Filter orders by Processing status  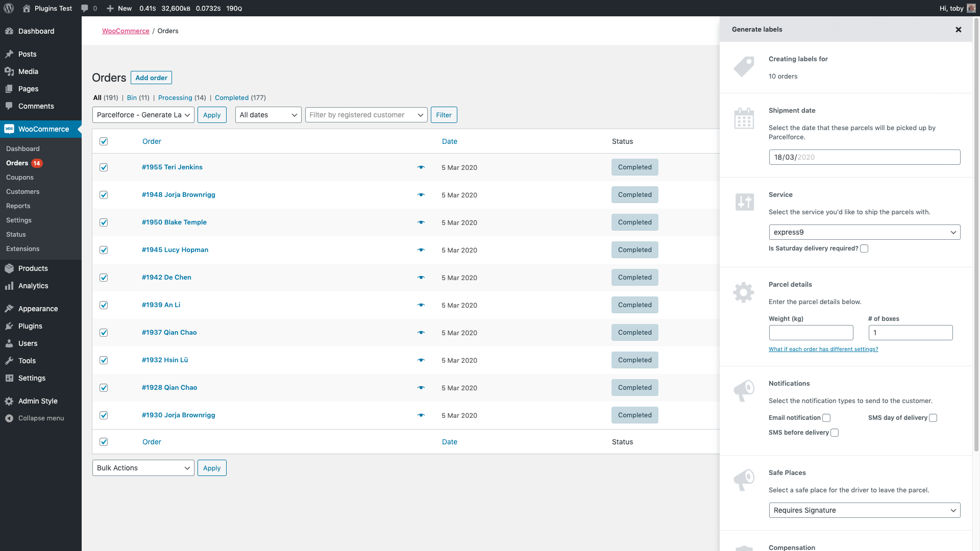[175, 97]
